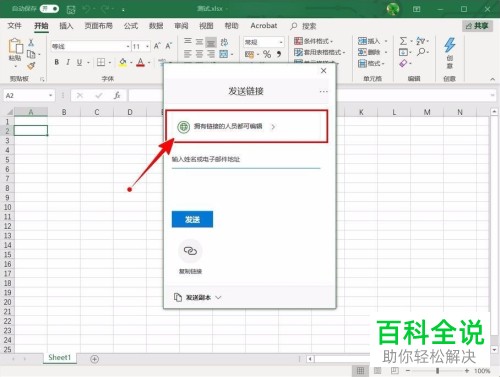Open the 文件 menu

coord(14,26)
